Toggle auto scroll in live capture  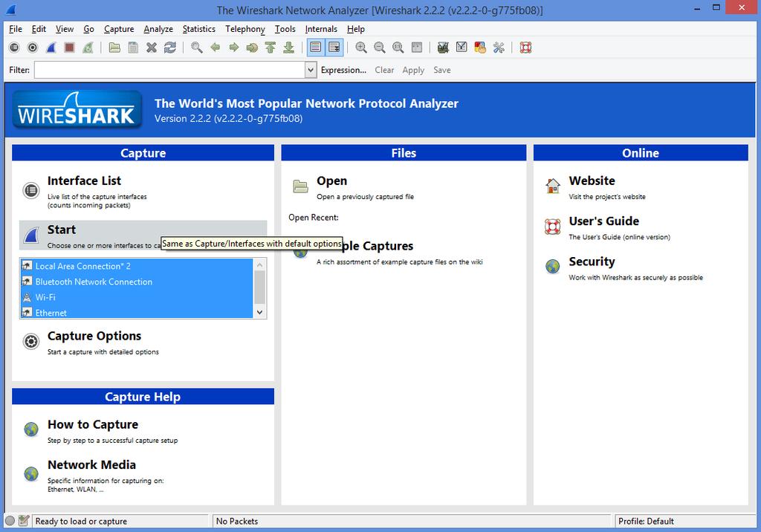(334, 48)
